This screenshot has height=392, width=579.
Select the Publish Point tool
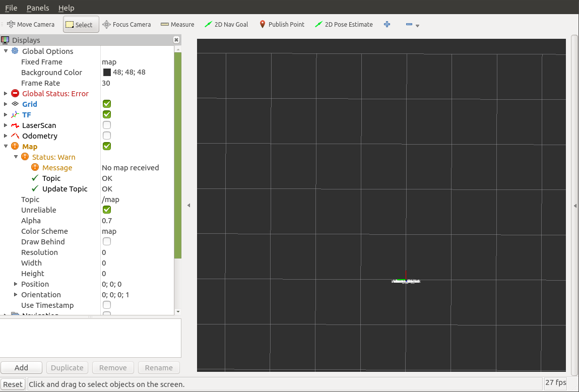282,24
